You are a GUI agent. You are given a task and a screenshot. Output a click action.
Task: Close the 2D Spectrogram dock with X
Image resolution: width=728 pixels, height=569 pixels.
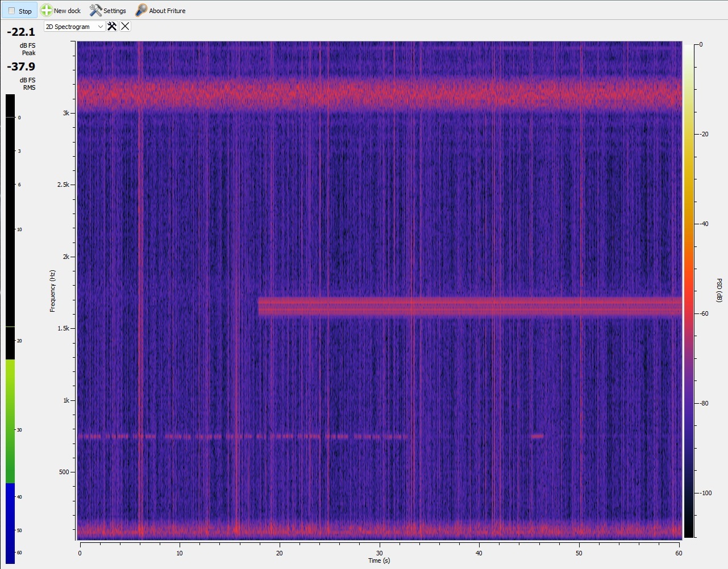pos(125,27)
